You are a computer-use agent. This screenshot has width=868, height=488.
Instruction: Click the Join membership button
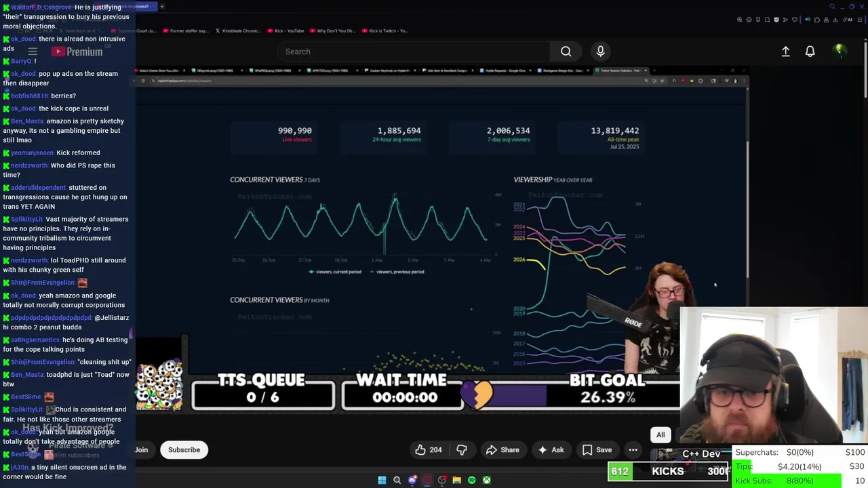coord(141,449)
